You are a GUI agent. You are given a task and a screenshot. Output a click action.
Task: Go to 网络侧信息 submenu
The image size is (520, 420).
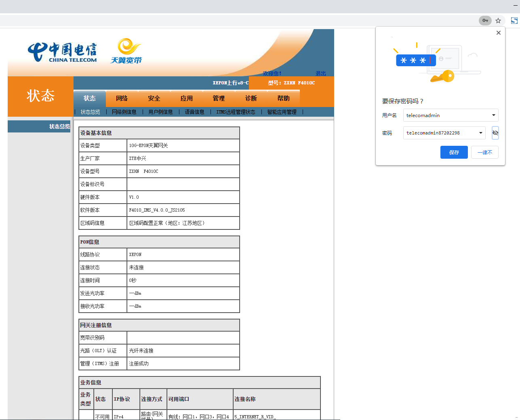point(124,112)
